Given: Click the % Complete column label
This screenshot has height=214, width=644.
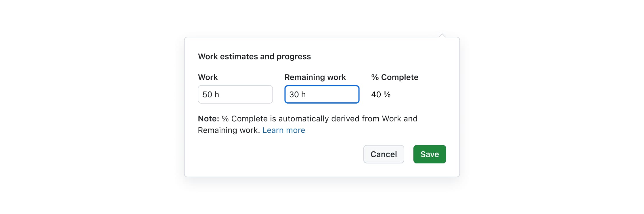Looking at the screenshot, I should point(394,77).
